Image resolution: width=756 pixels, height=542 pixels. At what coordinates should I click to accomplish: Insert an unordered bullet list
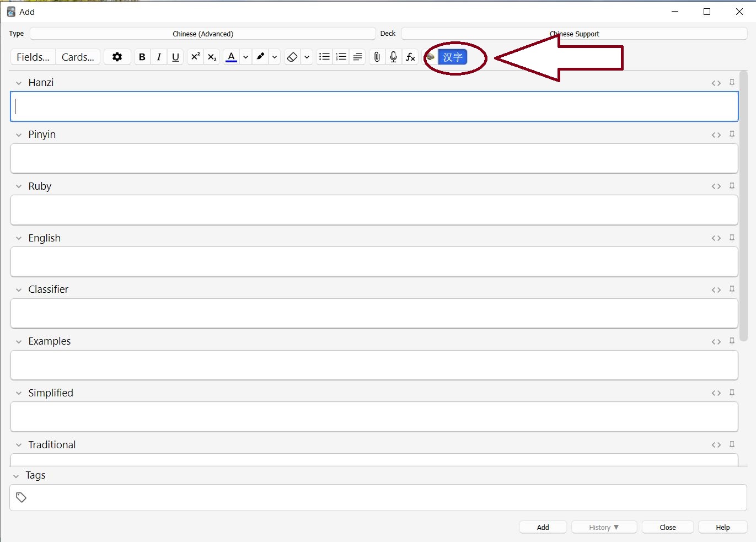(x=324, y=57)
